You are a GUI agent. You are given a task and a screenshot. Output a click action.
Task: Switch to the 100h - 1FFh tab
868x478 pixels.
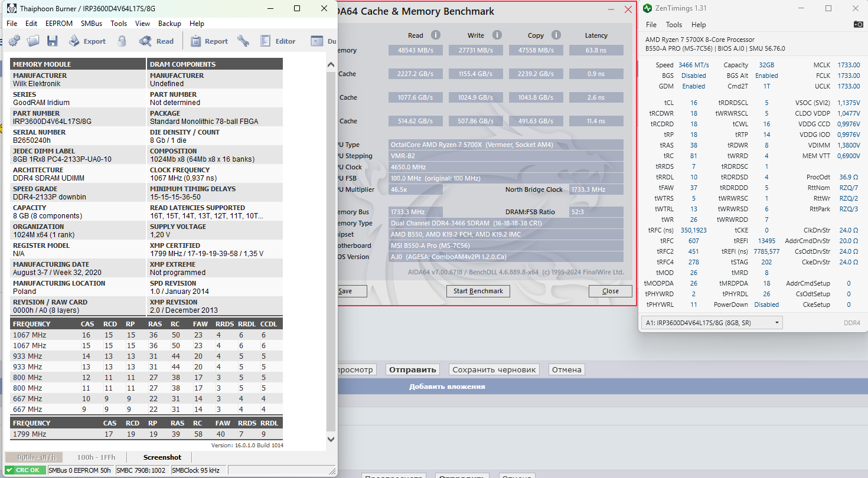click(96, 457)
